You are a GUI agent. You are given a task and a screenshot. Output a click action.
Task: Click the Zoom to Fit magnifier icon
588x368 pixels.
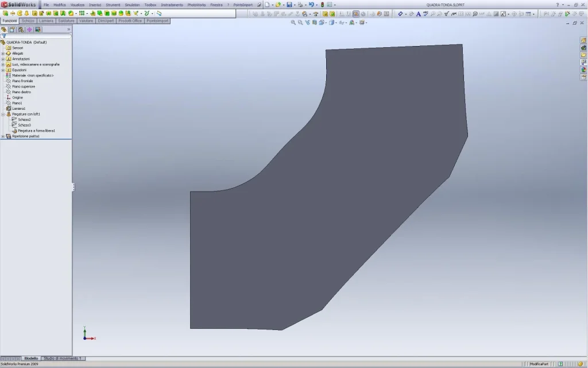pyautogui.click(x=293, y=23)
